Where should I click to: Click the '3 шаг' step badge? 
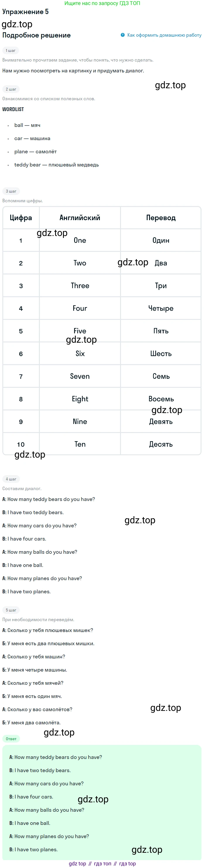[11, 191]
